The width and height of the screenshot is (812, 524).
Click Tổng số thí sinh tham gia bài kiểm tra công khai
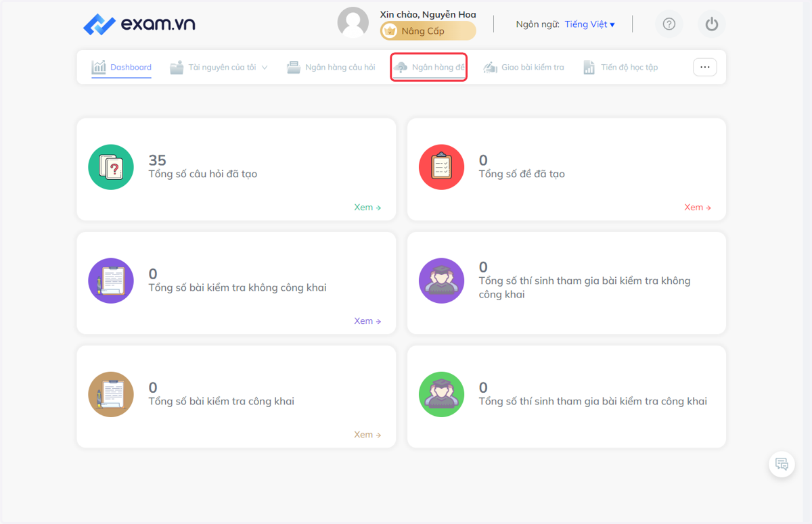pyautogui.click(x=593, y=402)
